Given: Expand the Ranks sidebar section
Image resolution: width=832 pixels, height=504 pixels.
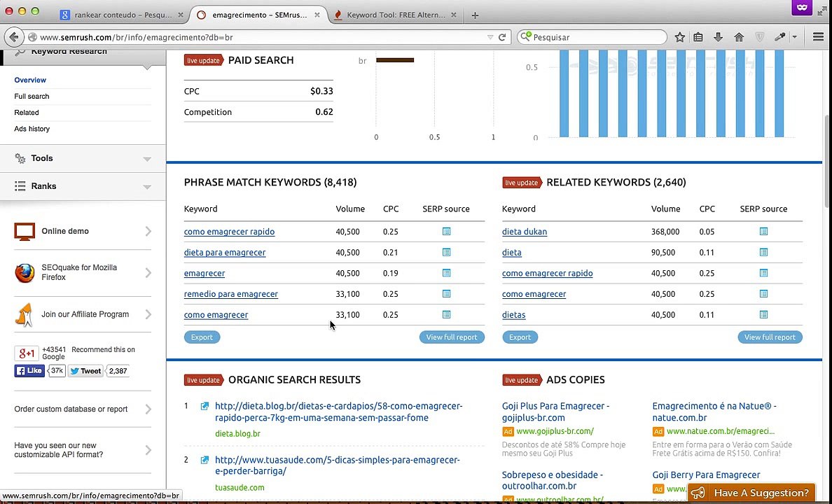Looking at the screenshot, I should [83, 186].
